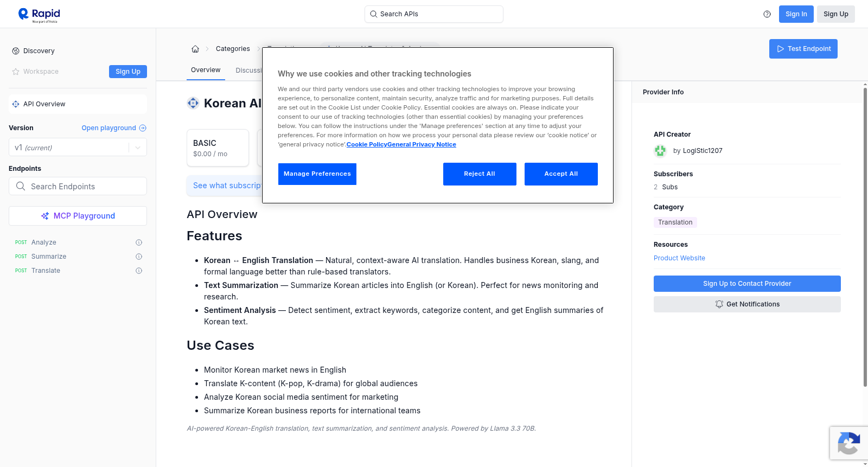This screenshot has width=868, height=467.
Task: Click the Get Notifications bell icon
Action: [719, 304]
